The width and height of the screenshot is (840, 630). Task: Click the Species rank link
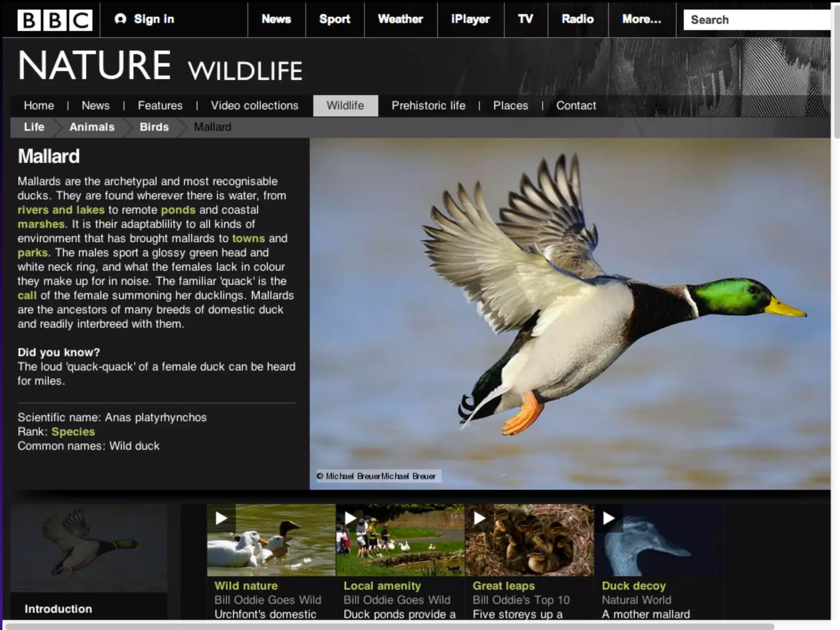click(73, 432)
